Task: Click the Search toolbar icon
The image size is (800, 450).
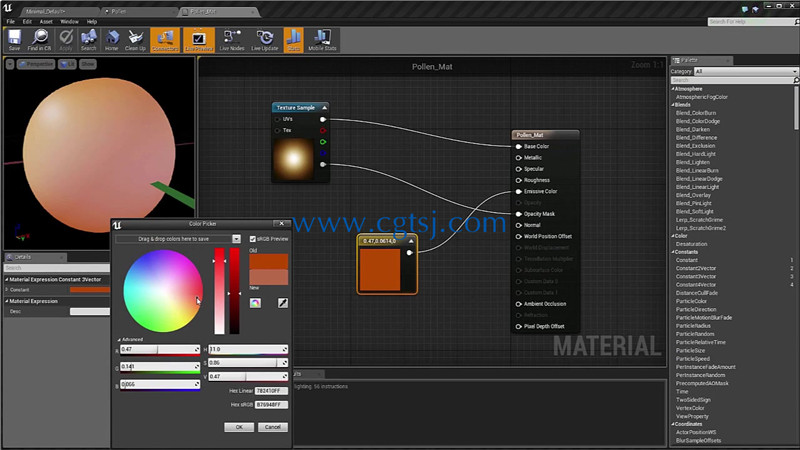Action: [x=88, y=40]
